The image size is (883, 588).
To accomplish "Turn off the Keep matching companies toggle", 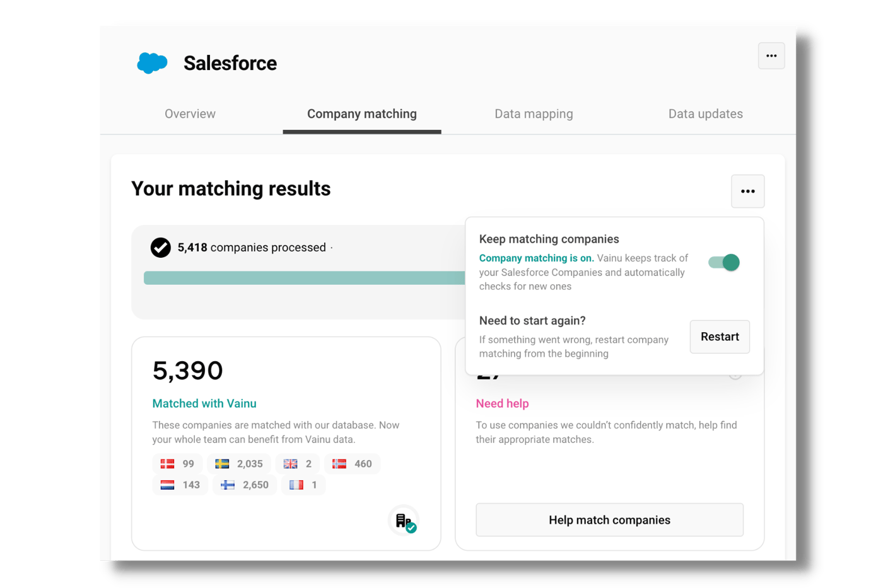I will (724, 262).
